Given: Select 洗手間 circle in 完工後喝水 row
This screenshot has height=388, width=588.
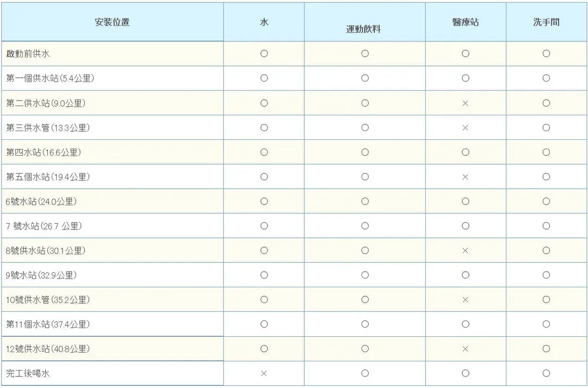Looking at the screenshot, I should (546, 373).
